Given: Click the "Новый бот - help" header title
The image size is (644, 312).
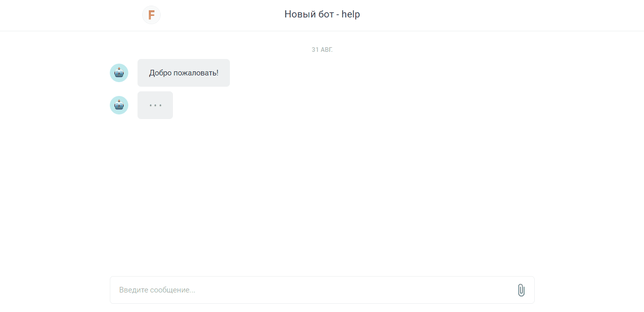Looking at the screenshot, I should [322, 14].
